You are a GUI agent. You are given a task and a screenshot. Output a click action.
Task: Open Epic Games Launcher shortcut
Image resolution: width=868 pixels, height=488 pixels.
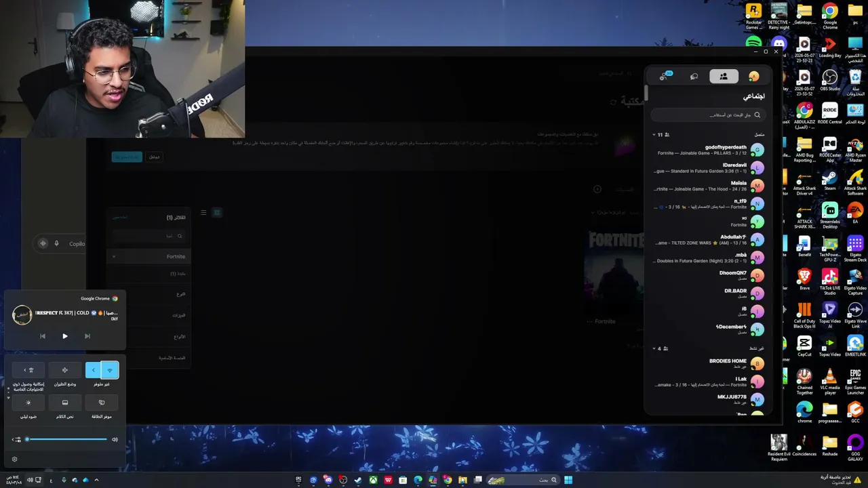[855, 382]
